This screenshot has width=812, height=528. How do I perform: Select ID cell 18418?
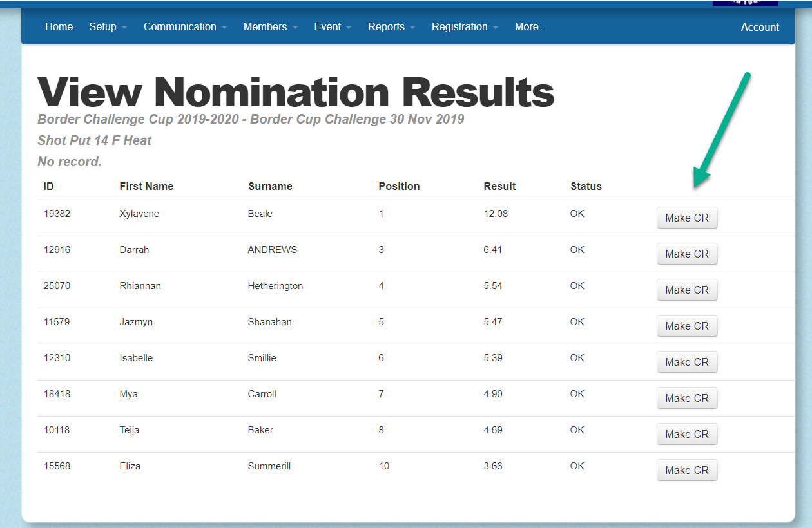tap(57, 394)
